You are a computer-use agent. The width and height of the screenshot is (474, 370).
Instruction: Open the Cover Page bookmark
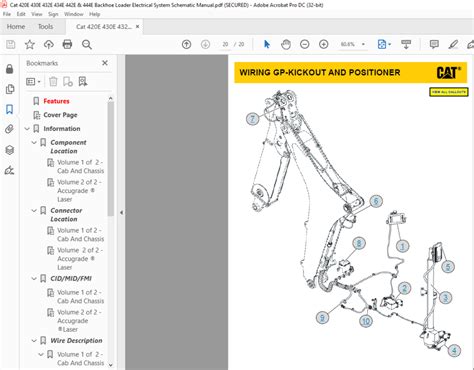click(60, 115)
